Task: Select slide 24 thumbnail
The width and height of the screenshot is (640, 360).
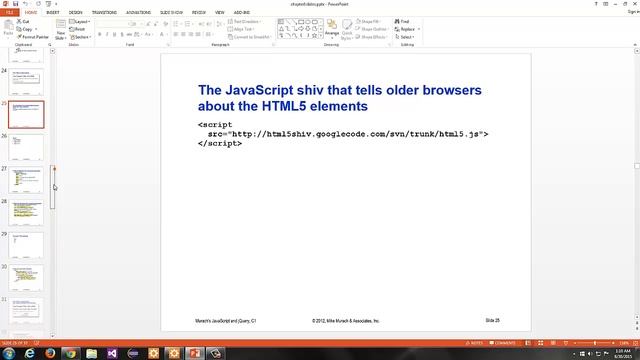Action: (x=26, y=82)
